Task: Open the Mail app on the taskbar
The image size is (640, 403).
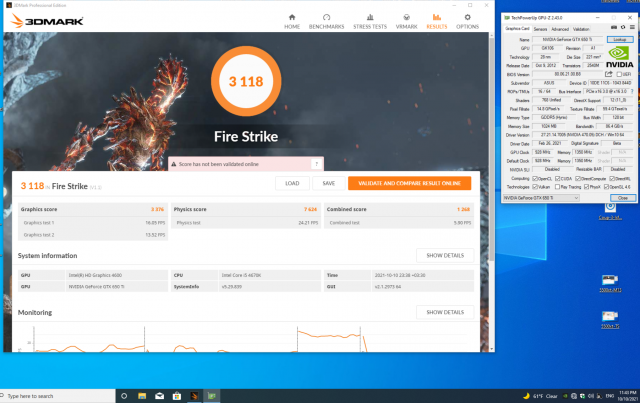Action: (x=159, y=396)
